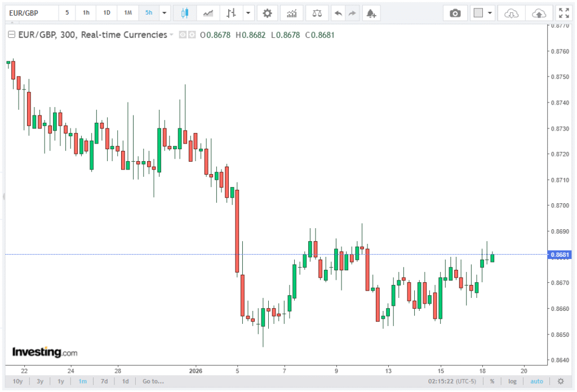Expand the bar style dropdown arrow
Screen dimensions: 577x392
pos(248,12)
